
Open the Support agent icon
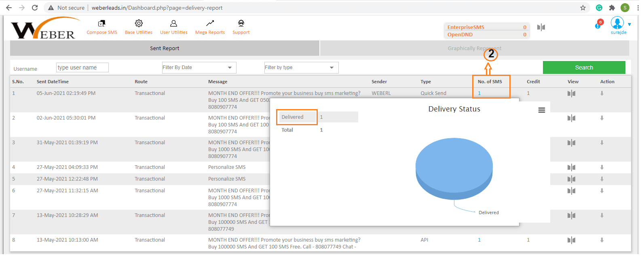tap(241, 23)
